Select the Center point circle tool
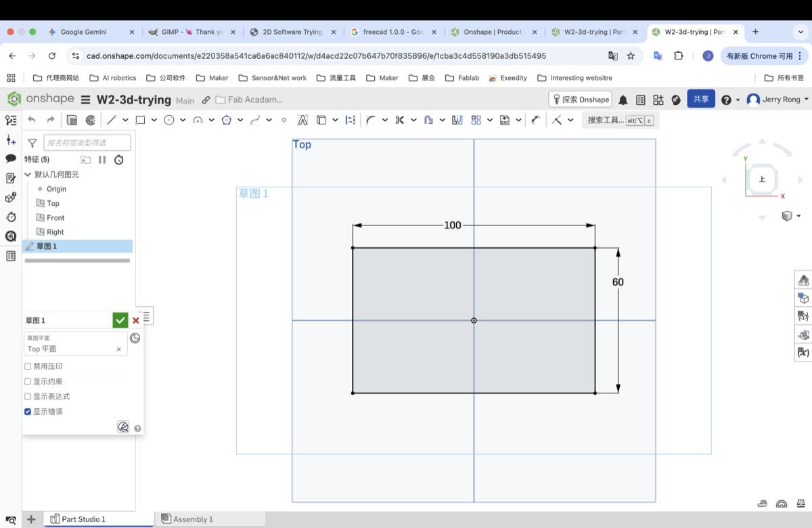 click(169, 120)
